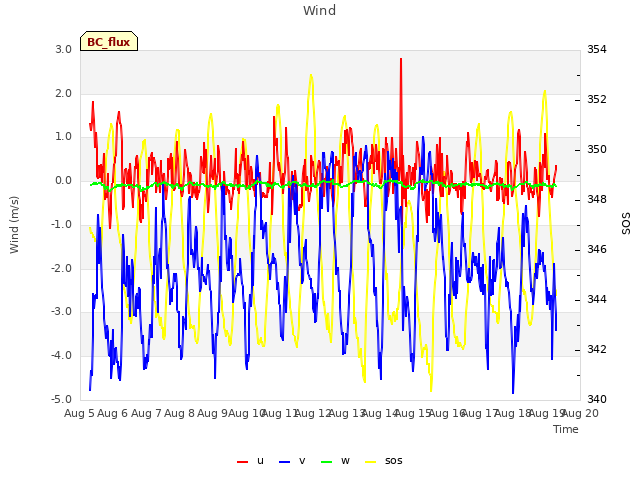640x480 pixels.
Task: Click the '-3.0' left axis tick label
Action: coord(62,311)
